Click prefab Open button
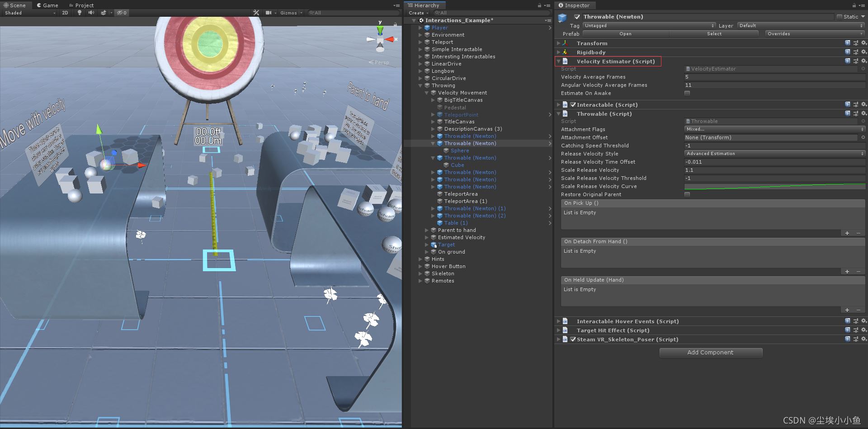Image resolution: width=868 pixels, height=429 pixels. point(625,34)
